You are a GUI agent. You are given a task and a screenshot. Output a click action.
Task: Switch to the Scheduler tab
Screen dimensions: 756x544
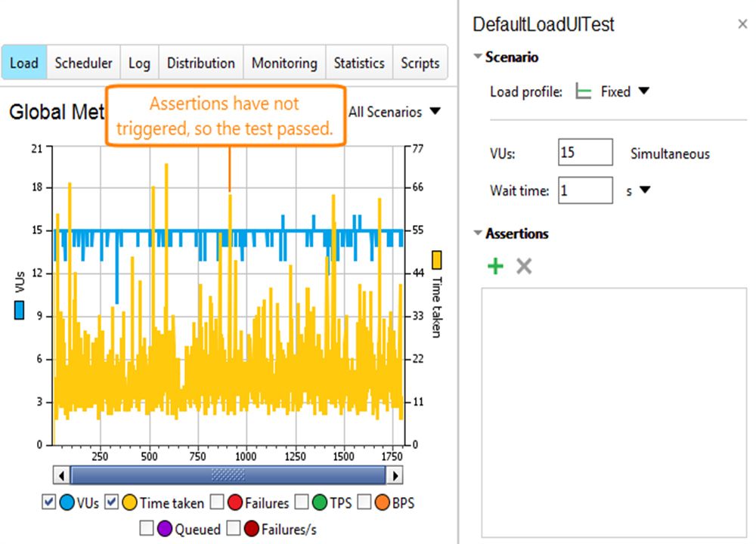pyautogui.click(x=83, y=63)
